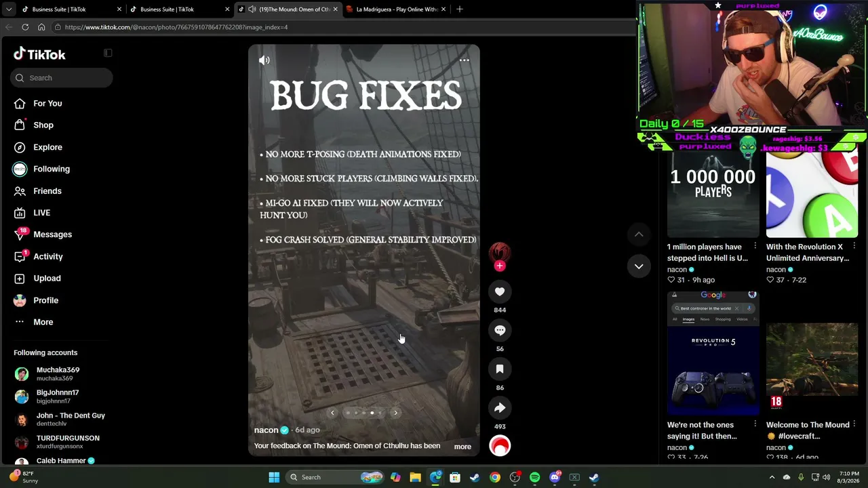Follow nacon with the red plus button
868x488 pixels.
click(500, 266)
